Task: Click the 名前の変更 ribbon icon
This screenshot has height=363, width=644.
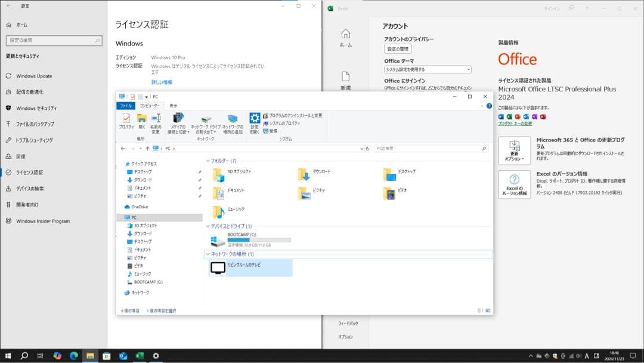Action: 156,121
